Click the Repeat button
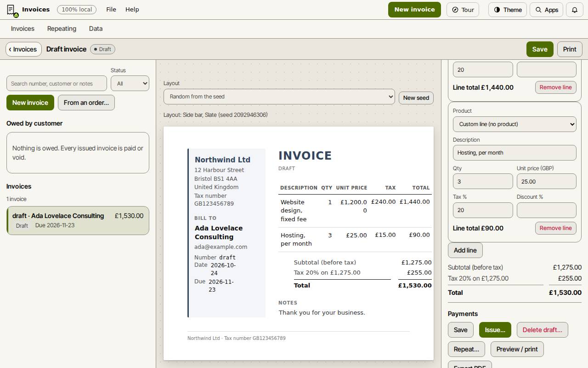This screenshot has width=588, height=368. click(466, 349)
